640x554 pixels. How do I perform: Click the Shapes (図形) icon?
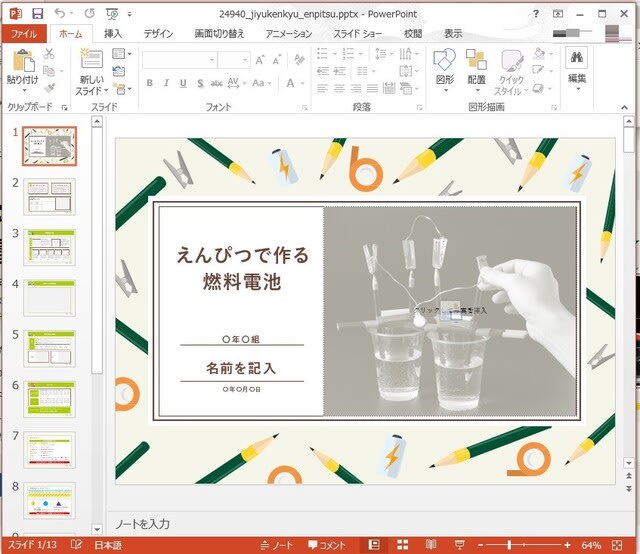(444, 59)
